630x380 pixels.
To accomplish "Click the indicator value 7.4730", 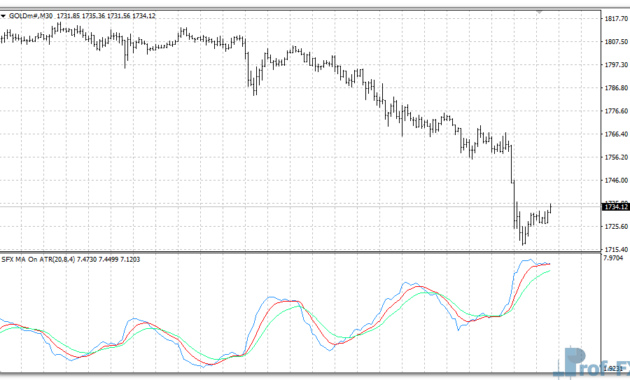I will 87,259.
